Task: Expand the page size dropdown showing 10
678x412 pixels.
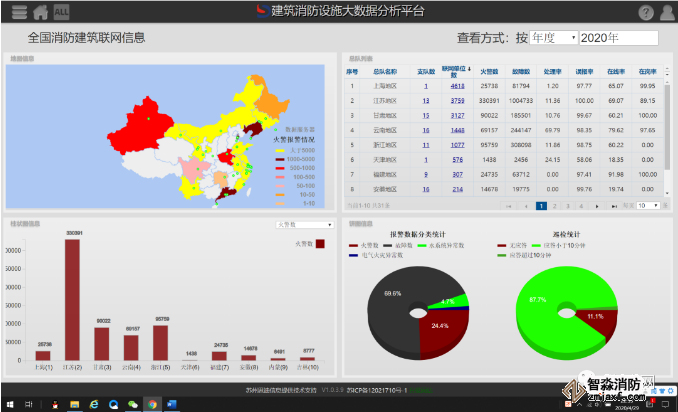Action: pos(647,205)
